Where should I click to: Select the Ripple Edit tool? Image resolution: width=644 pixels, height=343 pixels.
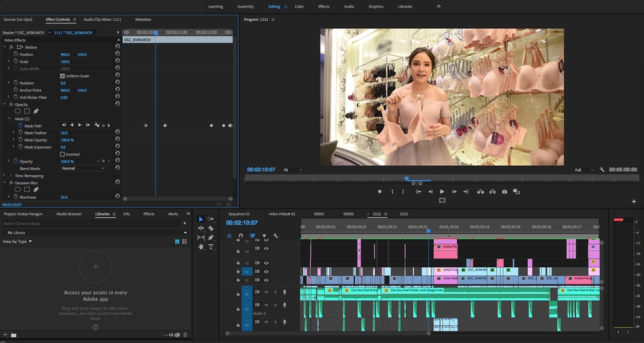click(201, 228)
